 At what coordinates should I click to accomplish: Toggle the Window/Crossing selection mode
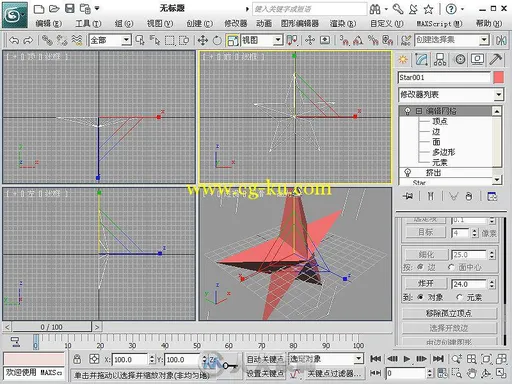[184, 40]
